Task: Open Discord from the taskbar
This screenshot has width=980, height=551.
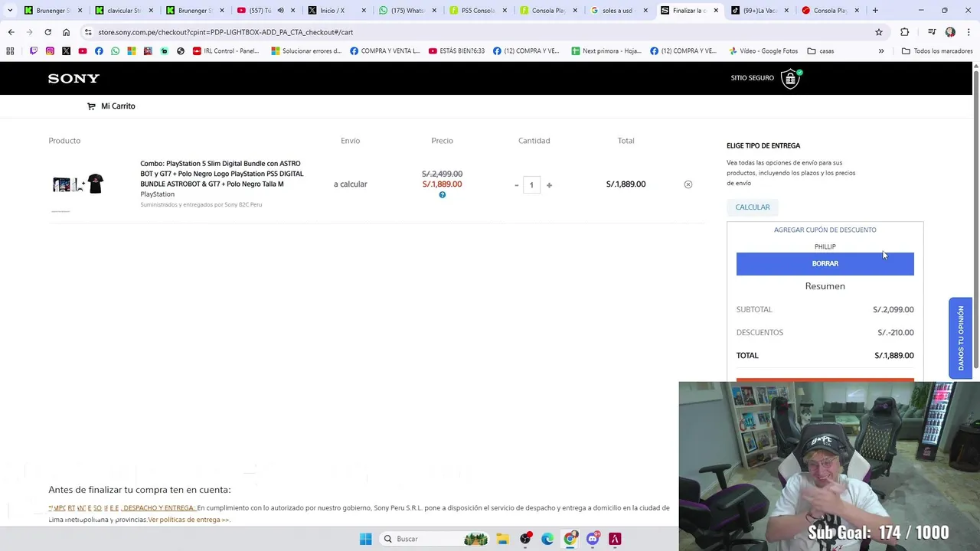Action: coord(592,539)
